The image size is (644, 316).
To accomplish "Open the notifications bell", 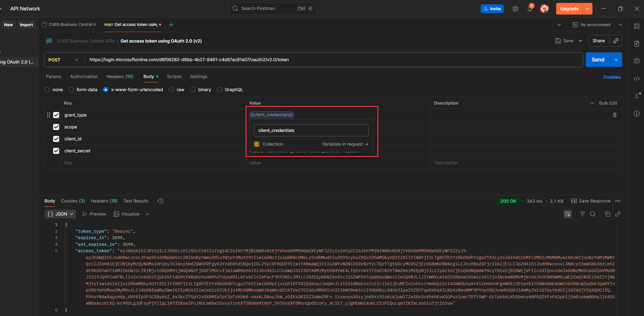I will [x=530, y=9].
